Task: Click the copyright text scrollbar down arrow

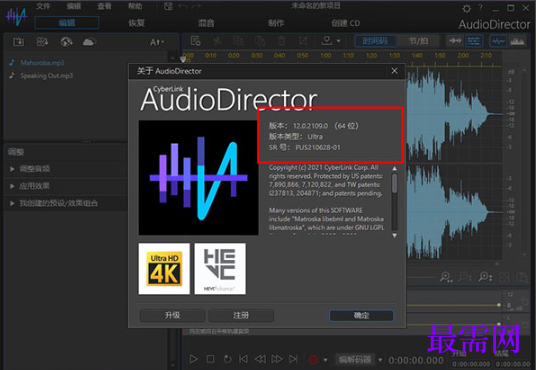Action: click(x=395, y=236)
